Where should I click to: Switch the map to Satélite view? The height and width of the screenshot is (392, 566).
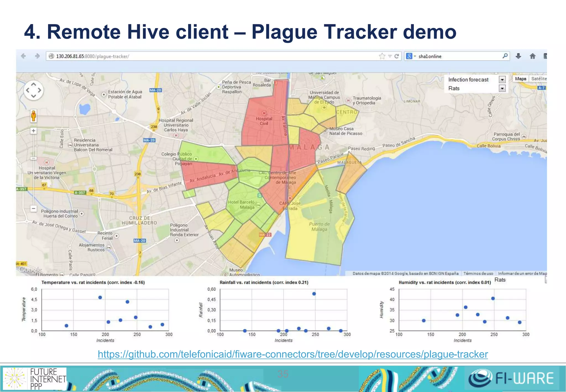click(538, 79)
